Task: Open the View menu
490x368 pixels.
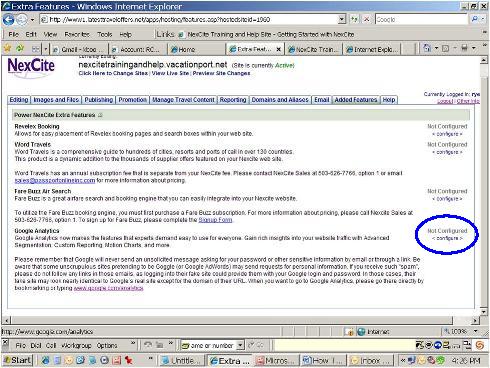Action: tap(50, 34)
